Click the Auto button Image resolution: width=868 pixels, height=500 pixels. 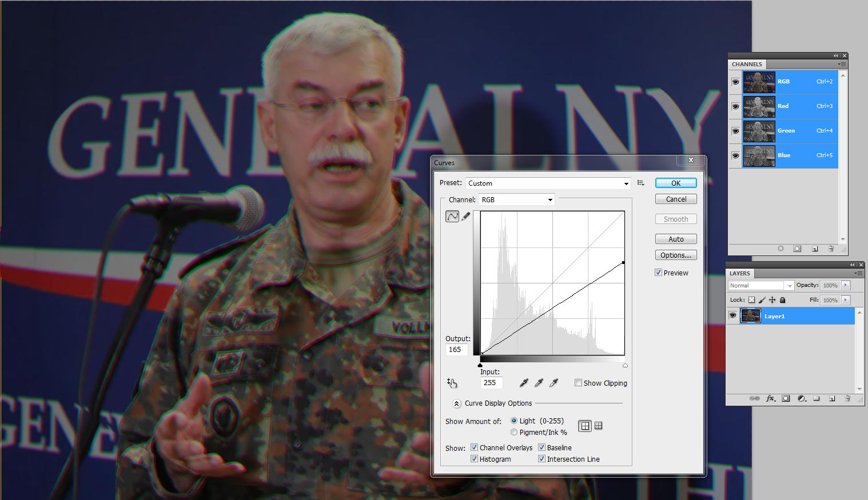click(676, 239)
